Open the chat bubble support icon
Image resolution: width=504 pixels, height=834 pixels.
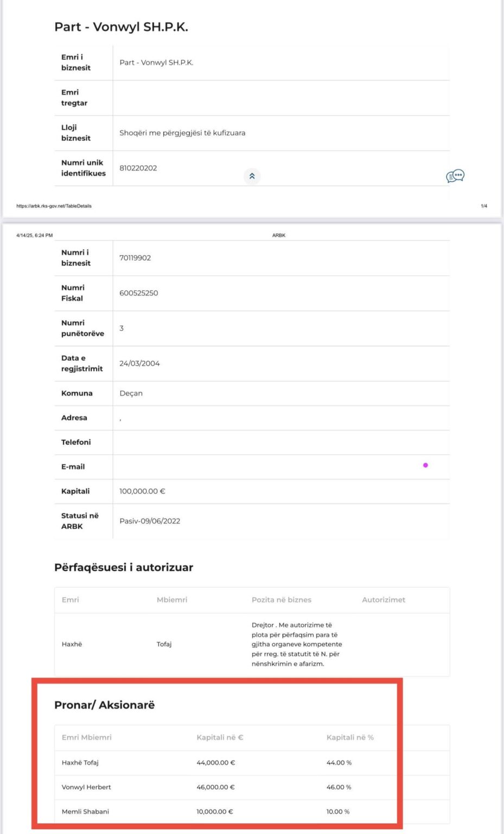455,176
